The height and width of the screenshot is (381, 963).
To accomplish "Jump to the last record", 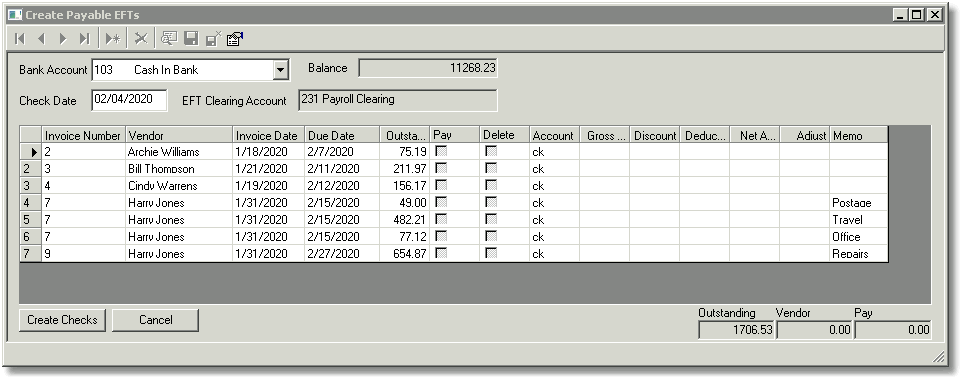I will (84, 39).
